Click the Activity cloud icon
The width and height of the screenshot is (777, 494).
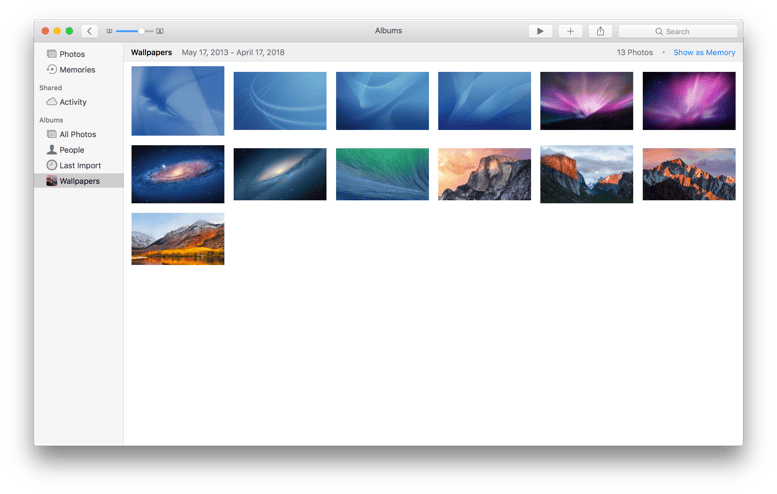(52, 102)
